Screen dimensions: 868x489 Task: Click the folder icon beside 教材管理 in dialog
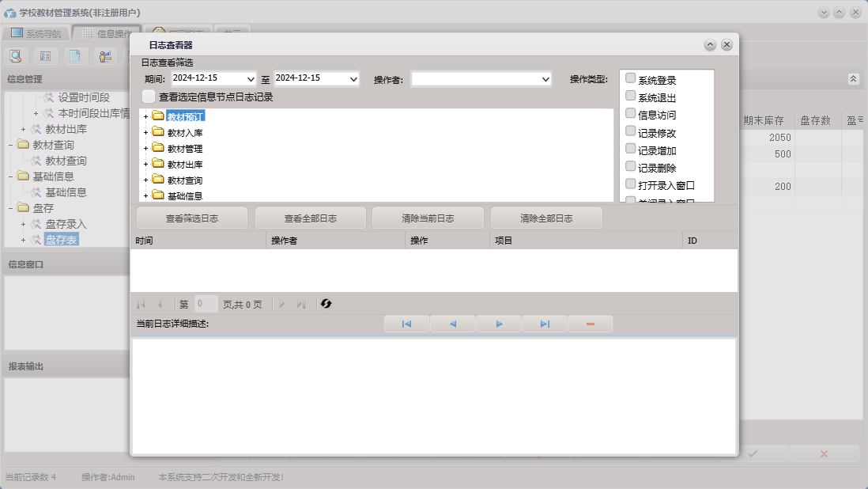pos(158,148)
